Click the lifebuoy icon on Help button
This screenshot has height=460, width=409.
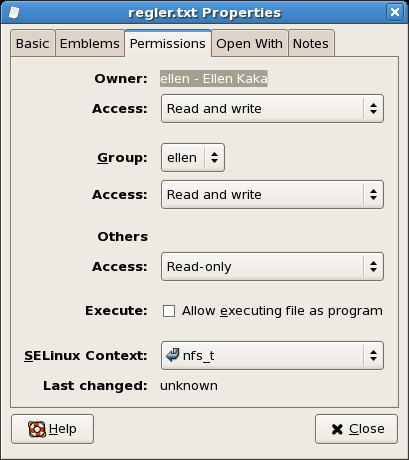(x=37, y=429)
